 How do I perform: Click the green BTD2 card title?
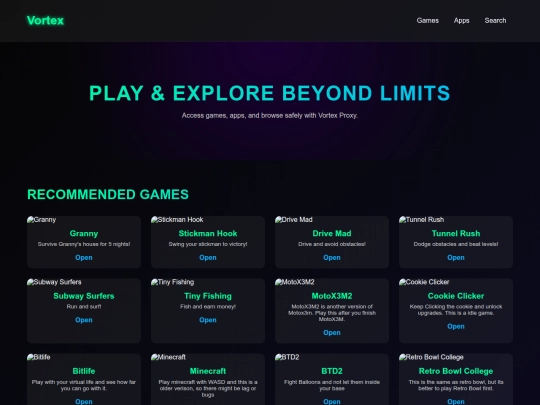pos(332,371)
